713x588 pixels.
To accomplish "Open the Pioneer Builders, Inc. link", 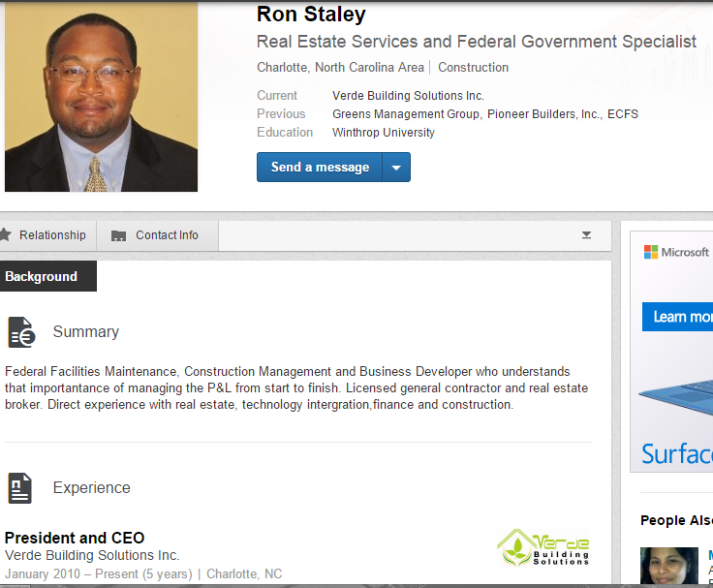I will [x=543, y=114].
